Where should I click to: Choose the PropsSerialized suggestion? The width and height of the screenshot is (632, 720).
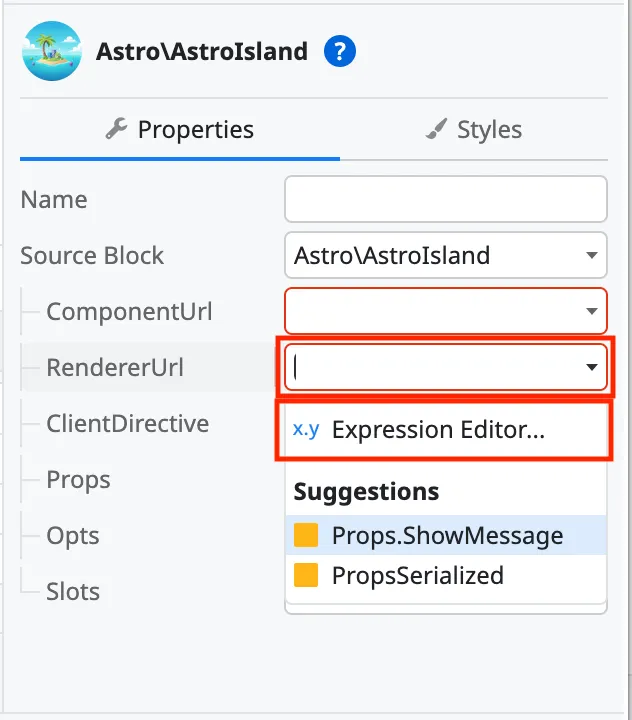click(x=417, y=576)
